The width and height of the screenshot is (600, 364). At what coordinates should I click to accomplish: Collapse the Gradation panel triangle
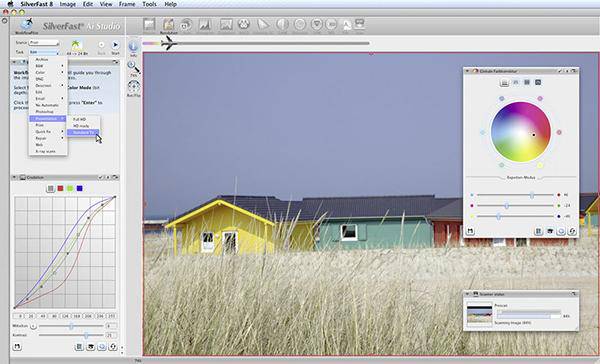coord(15,177)
